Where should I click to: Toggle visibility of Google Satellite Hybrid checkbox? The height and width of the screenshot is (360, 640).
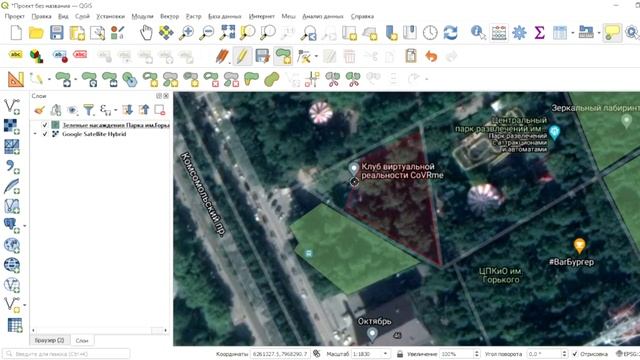point(45,134)
